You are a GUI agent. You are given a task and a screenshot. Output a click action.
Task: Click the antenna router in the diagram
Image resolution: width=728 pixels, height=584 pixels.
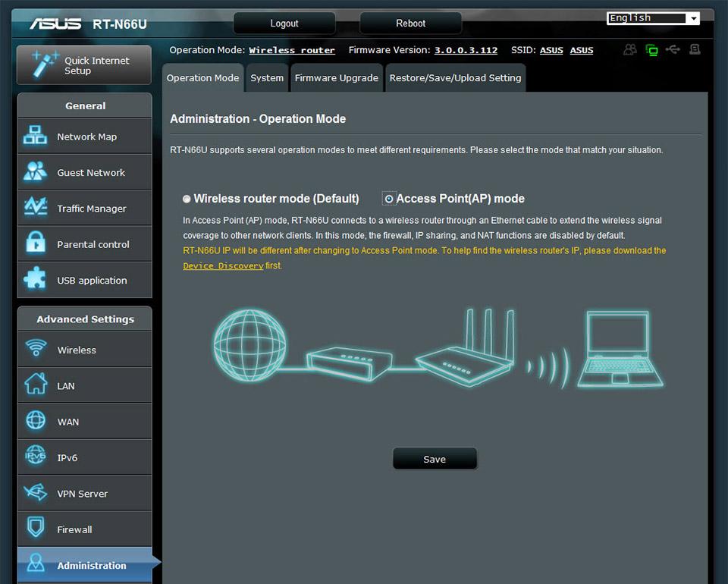click(x=465, y=348)
